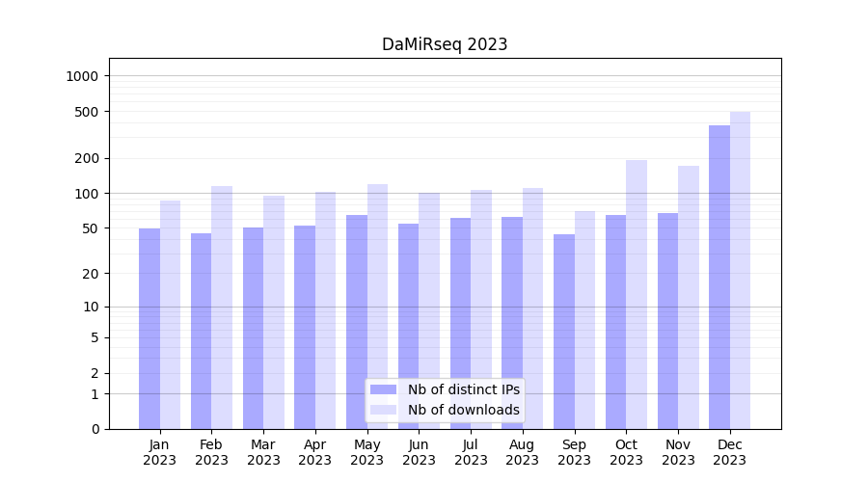Click the chart title 'DaMiRseq 2023'

pos(445,44)
